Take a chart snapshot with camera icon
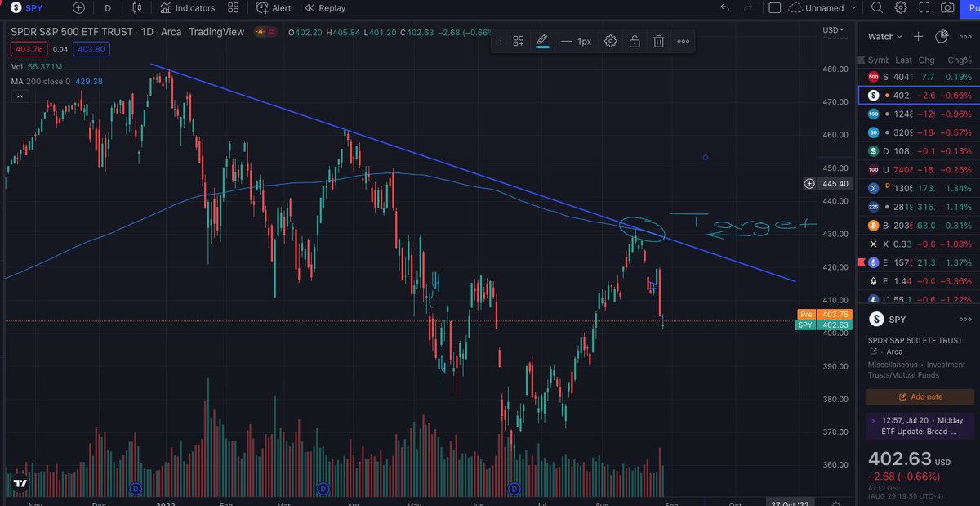The width and height of the screenshot is (980, 506). tap(947, 7)
